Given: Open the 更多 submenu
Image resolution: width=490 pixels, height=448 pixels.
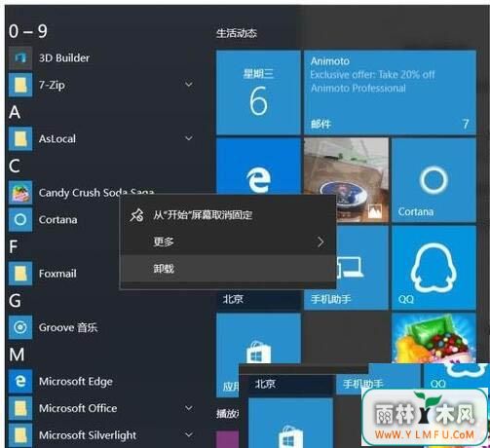Looking at the screenshot, I should [x=228, y=242].
